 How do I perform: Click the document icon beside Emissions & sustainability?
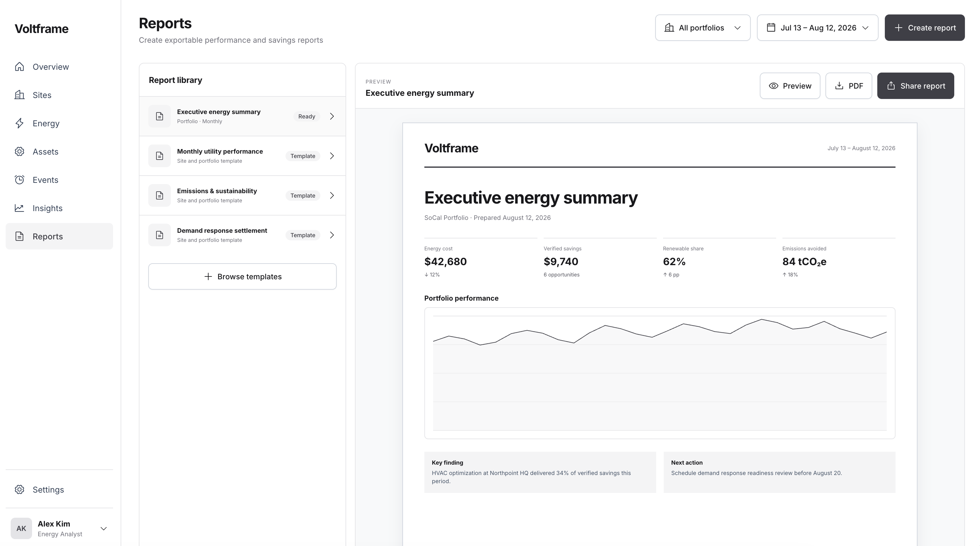coord(159,195)
